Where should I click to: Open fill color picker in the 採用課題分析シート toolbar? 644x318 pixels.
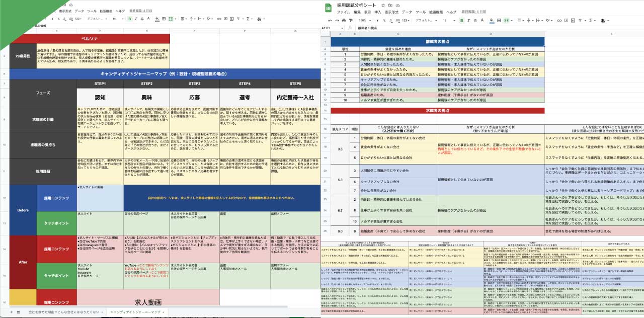pos(493,20)
